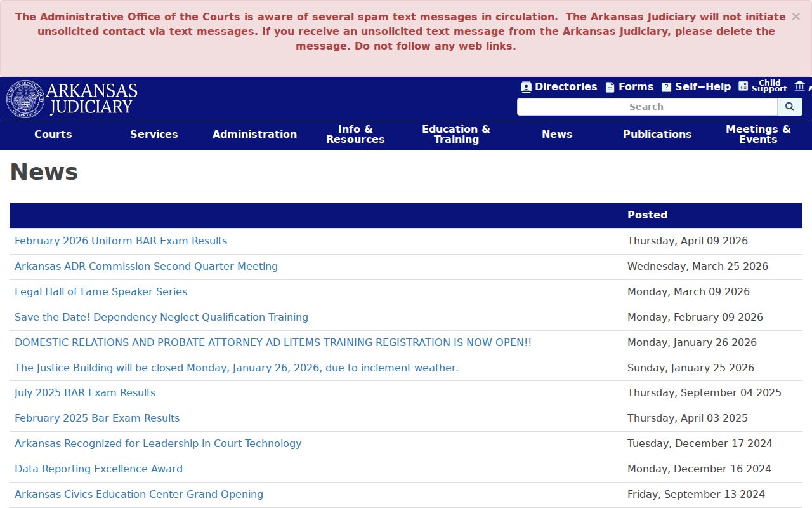The width and height of the screenshot is (812, 508).
Task: Click the date Friday, September 13 2024
Action: click(696, 494)
